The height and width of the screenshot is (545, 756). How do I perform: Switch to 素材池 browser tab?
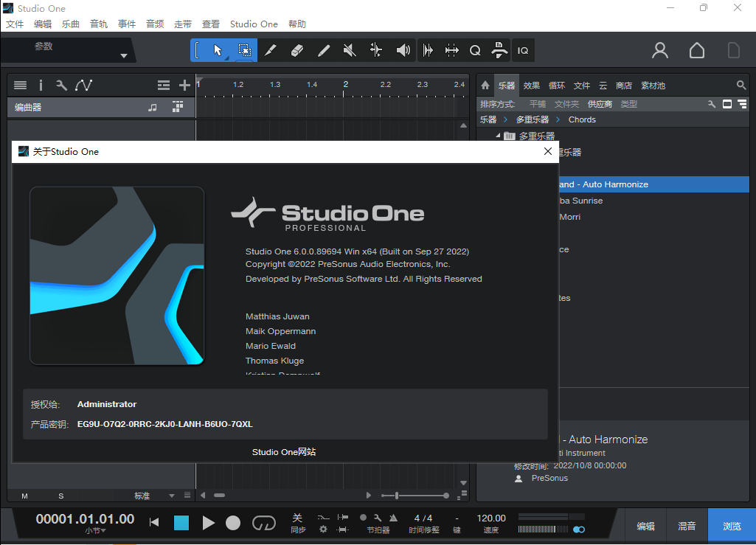click(653, 86)
